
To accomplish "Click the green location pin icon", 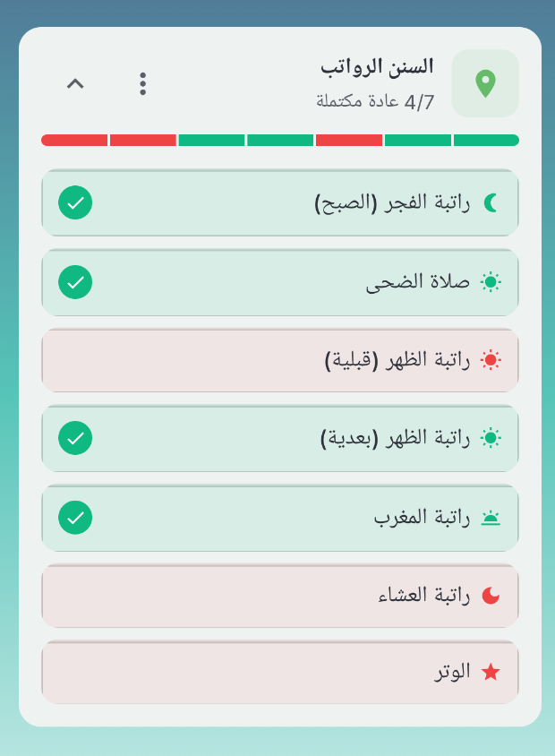I will click(x=485, y=84).
